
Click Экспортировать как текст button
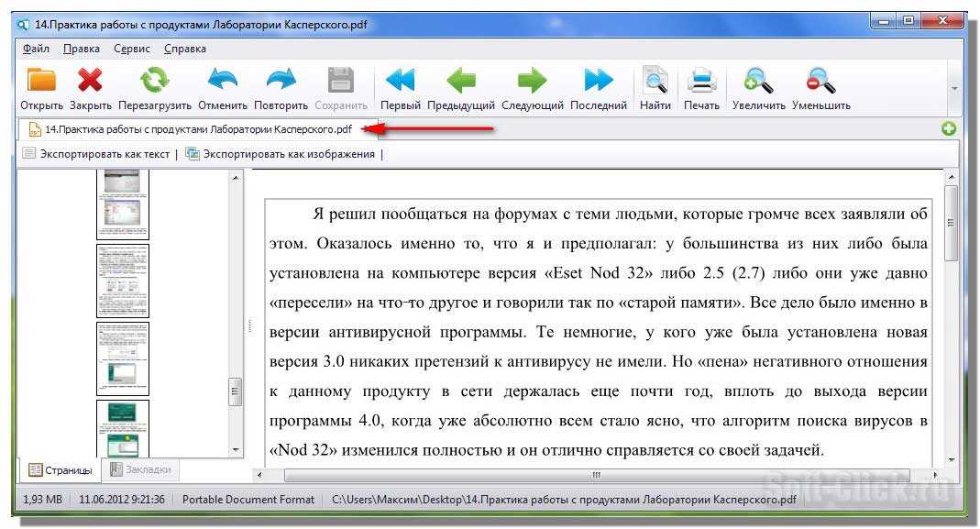click(x=96, y=154)
